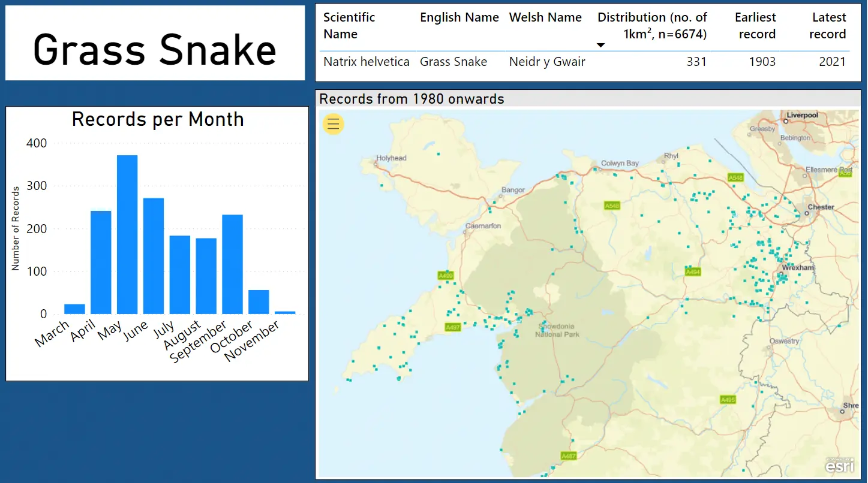Select the small March bar
Screen dimensions: 868x483
[x=74, y=309]
